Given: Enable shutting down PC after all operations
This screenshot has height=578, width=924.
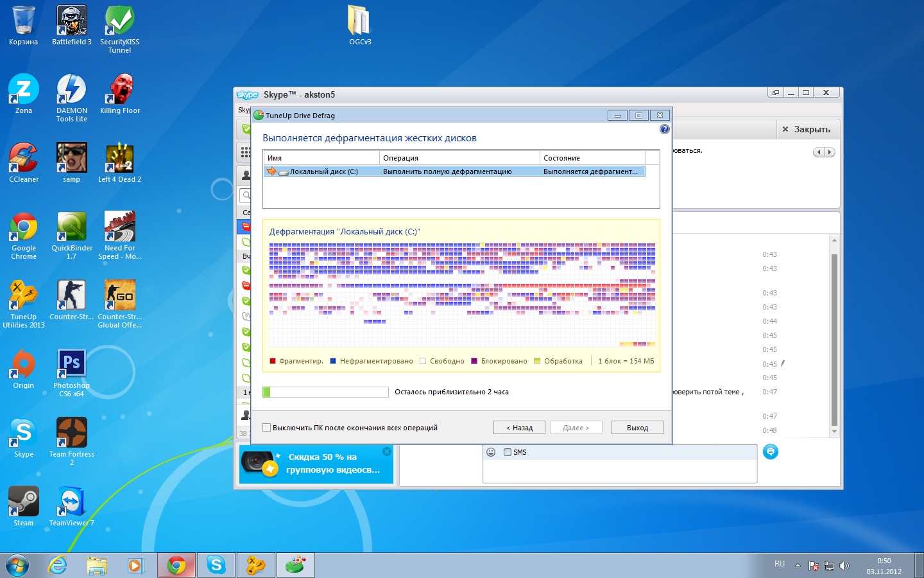Looking at the screenshot, I should tap(266, 428).
